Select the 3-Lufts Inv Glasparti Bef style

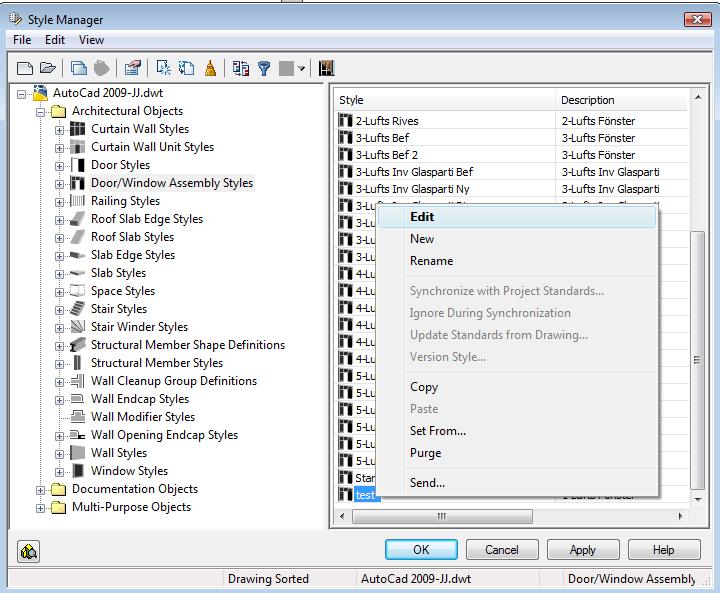pyautogui.click(x=414, y=172)
